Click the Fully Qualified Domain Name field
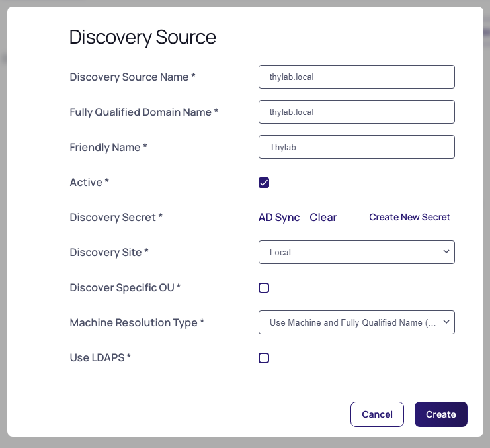This screenshot has width=490, height=448. pyautogui.click(x=356, y=112)
